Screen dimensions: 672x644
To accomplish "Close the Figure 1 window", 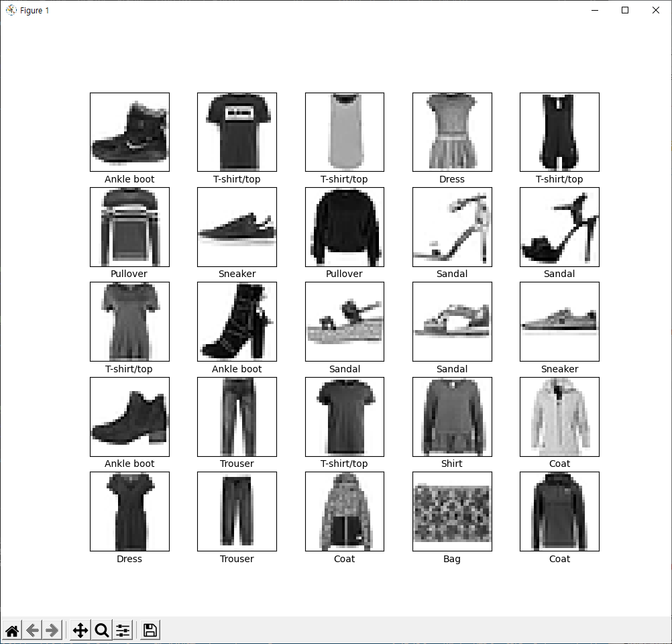I will point(656,10).
